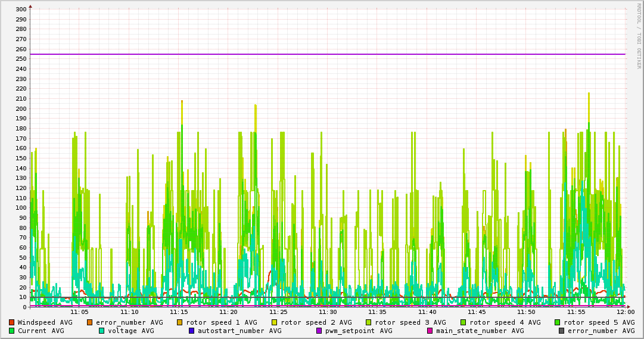
Task: Select the green Current AVG legend swatch
Action: 11,331
